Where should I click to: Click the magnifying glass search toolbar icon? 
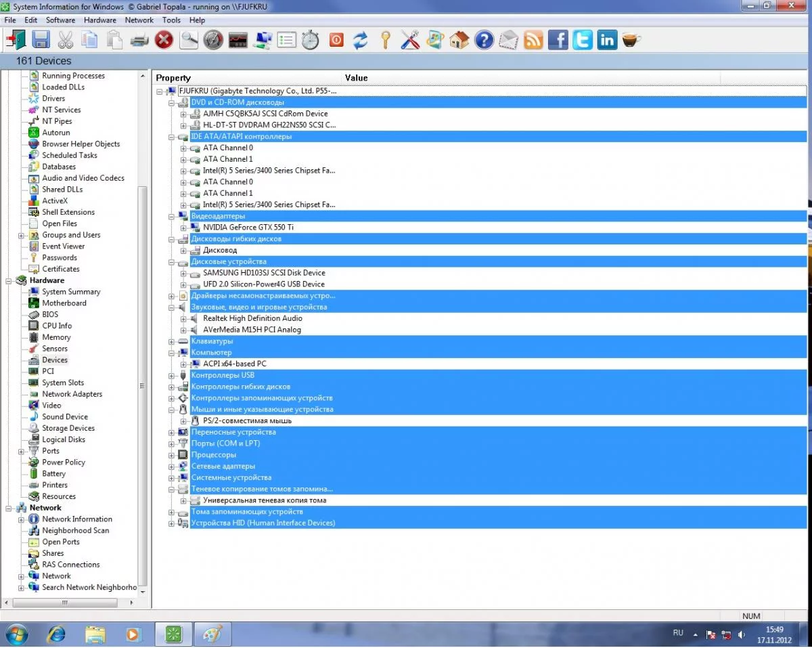[x=189, y=40]
